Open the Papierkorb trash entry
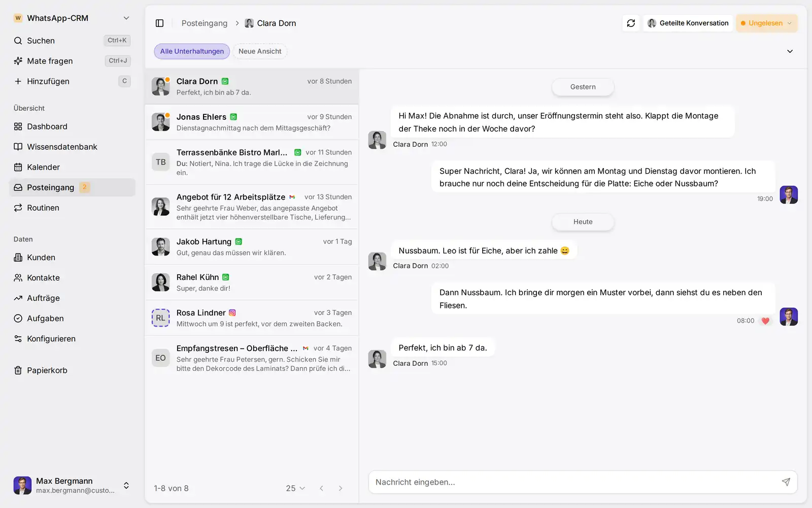 click(x=72, y=370)
